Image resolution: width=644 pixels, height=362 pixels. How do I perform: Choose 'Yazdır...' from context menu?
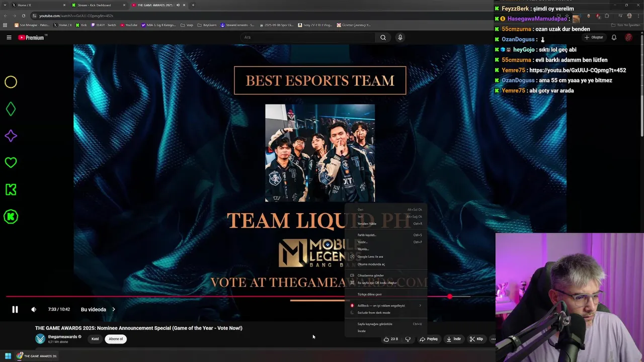click(386, 242)
